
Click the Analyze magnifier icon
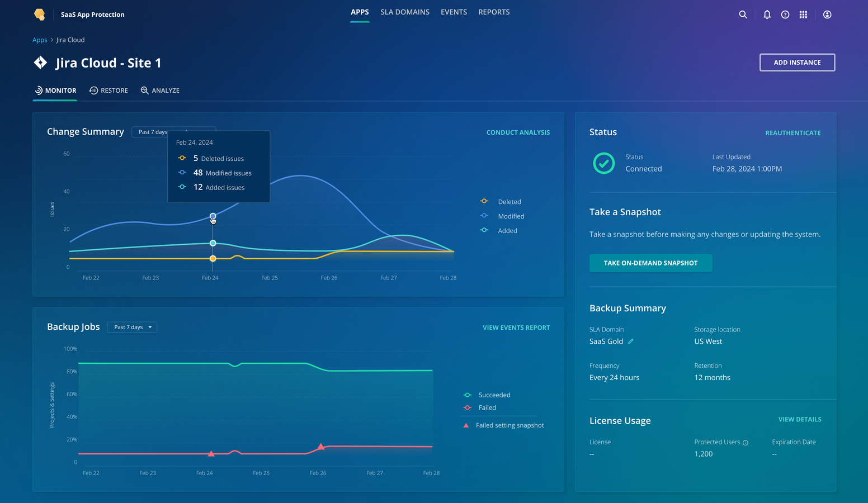pyautogui.click(x=144, y=90)
